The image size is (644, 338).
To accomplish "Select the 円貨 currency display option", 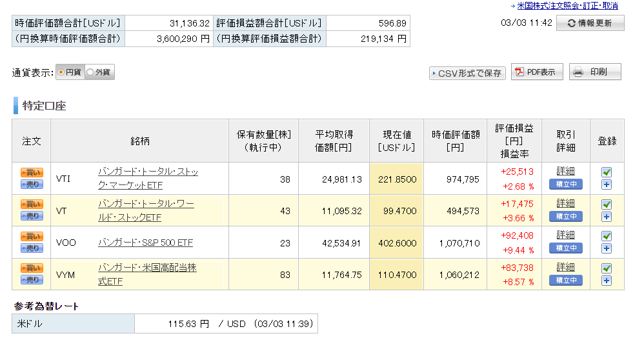I will (70, 72).
